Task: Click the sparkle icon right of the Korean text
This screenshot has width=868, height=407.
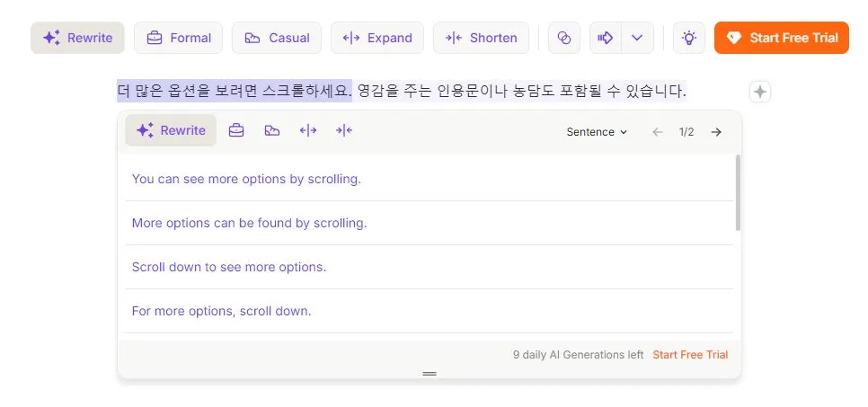Action: (x=760, y=92)
